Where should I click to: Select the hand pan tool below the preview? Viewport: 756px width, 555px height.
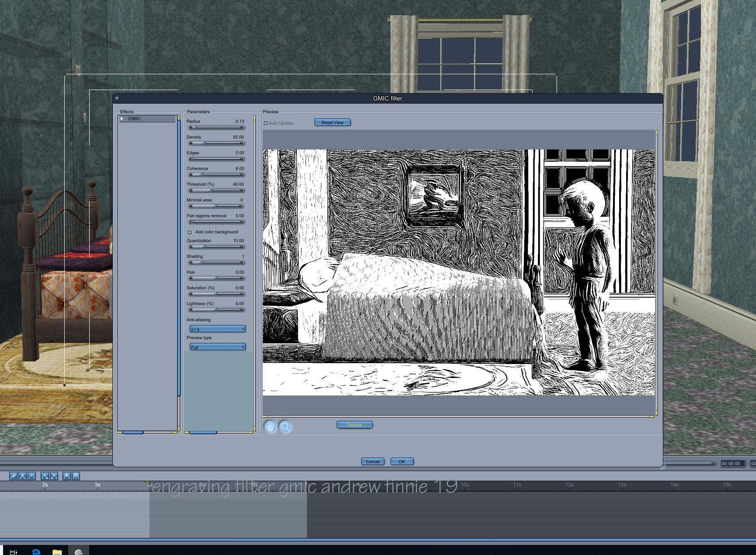click(270, 427)
